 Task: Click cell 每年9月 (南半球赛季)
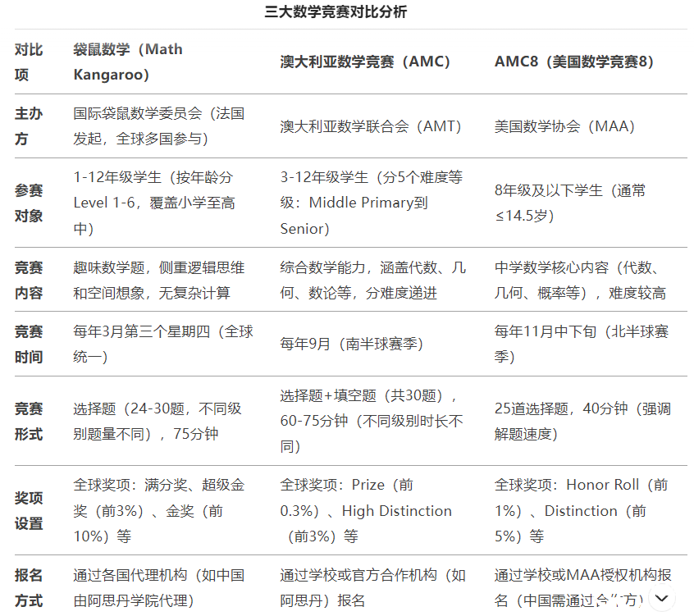(352, 344)
